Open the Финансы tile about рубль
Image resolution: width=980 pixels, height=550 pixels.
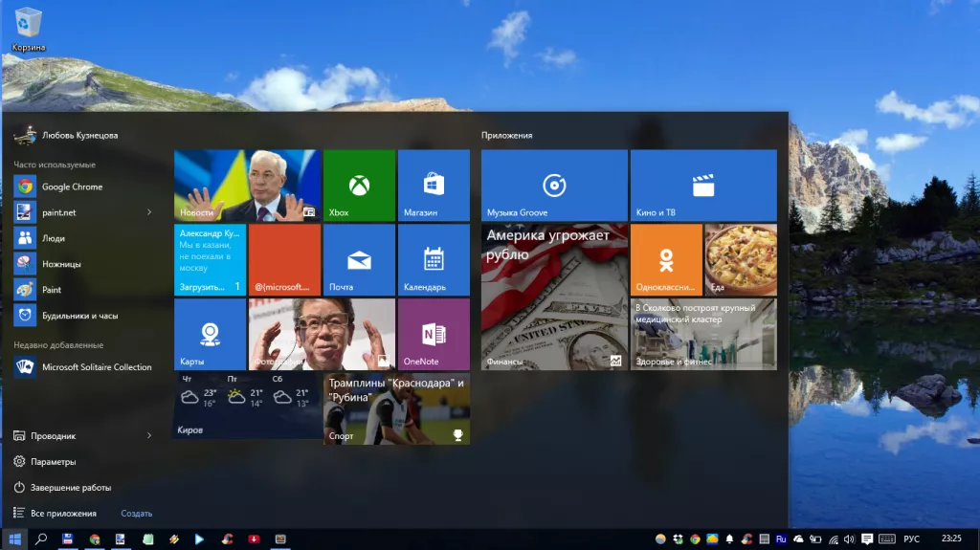coord(554,297)
